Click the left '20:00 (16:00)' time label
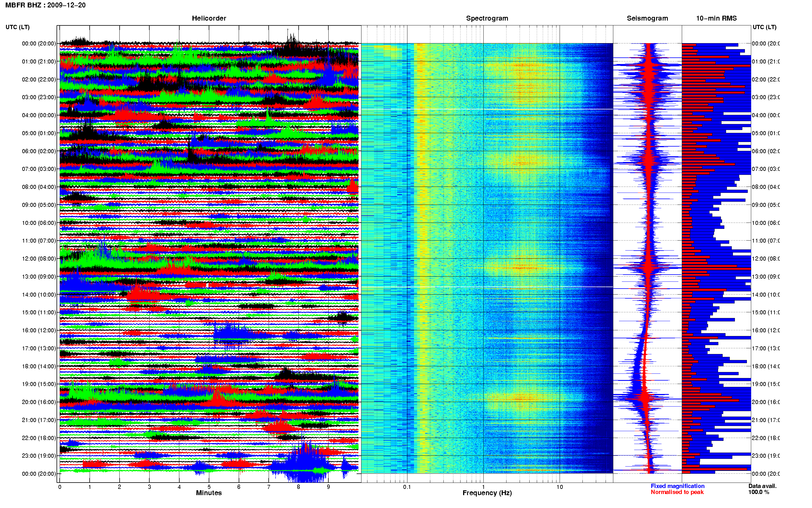The height and width of the screenshot is (508, 812). [39, 402]
